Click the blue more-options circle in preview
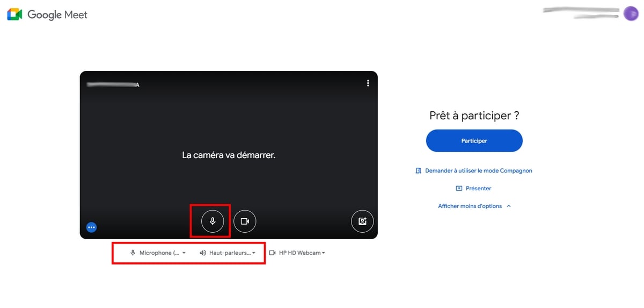This screenshot has height=308, width=644. pyautogui.click(x=92, y=227)
